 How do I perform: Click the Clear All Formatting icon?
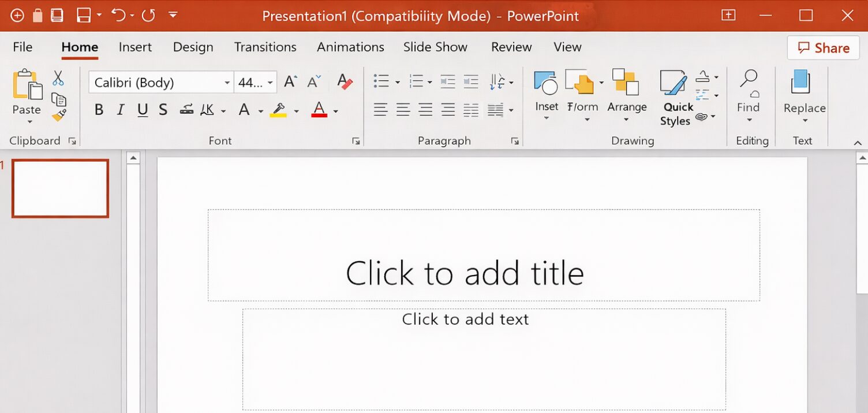coord(345,82)
